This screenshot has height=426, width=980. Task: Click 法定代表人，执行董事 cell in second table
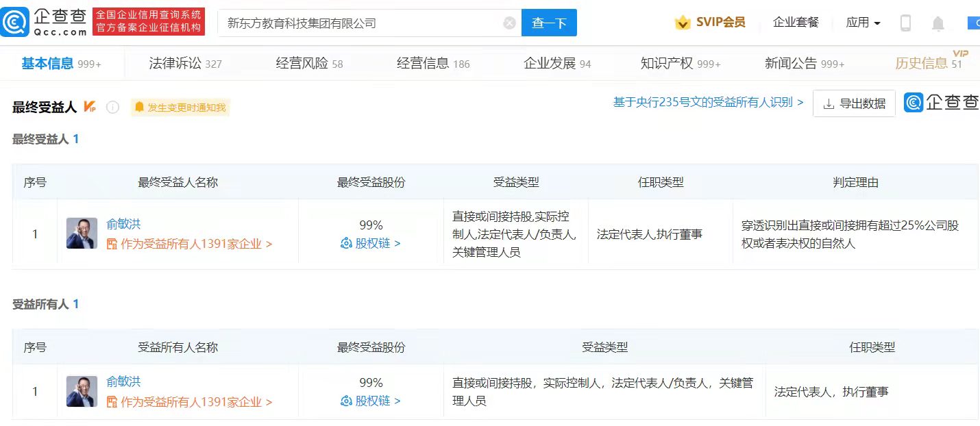click(x=831, y=392)
